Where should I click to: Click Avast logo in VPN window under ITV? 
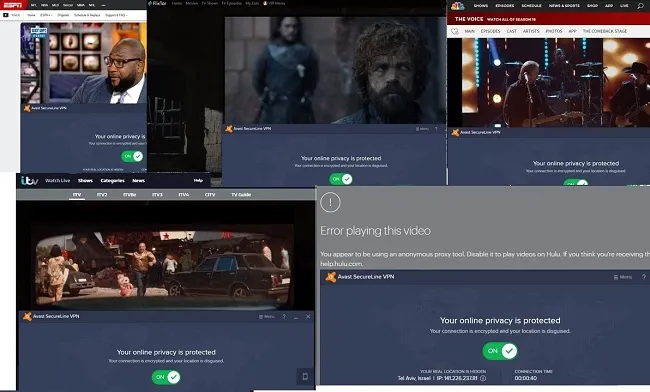tap(27, 317)
